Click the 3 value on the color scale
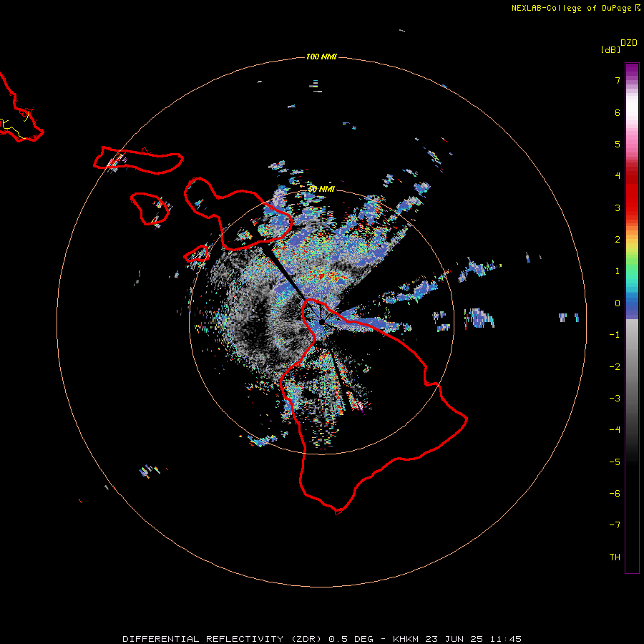The height and width of the screenshot is (644, 644). tap(618, 208)
